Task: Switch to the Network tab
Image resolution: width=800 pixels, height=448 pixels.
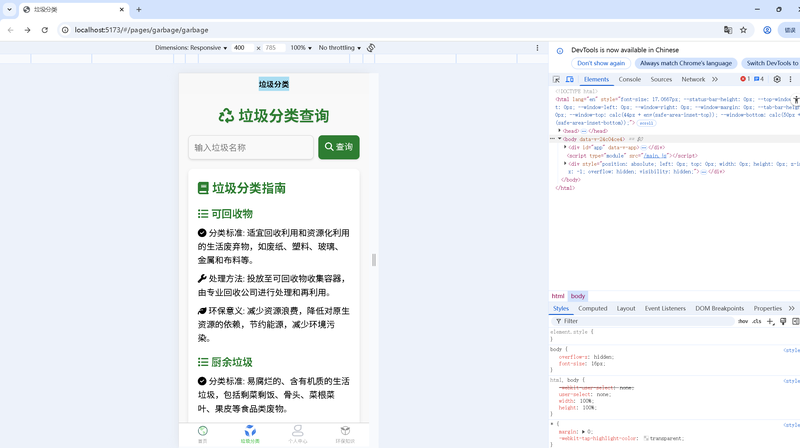Action: point(693,79)
